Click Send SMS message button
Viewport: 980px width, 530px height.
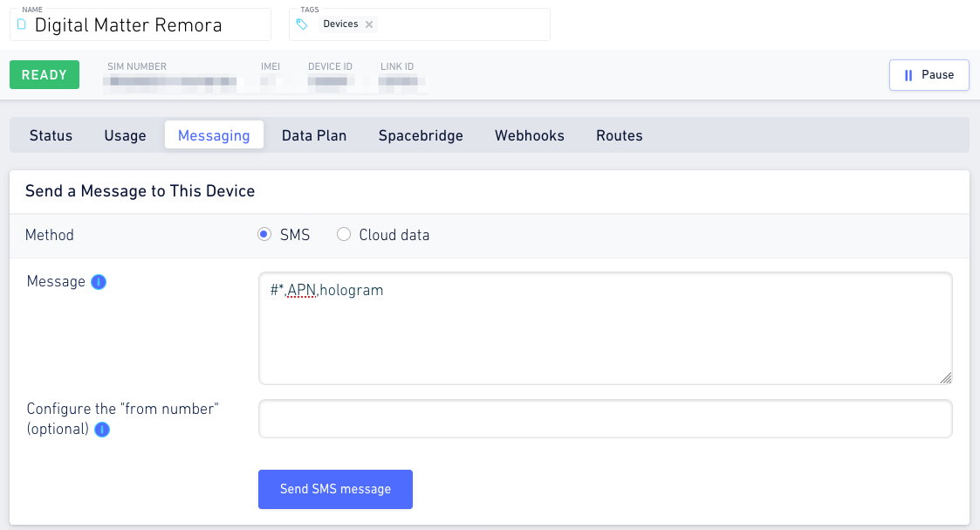(x=336, y=489)
